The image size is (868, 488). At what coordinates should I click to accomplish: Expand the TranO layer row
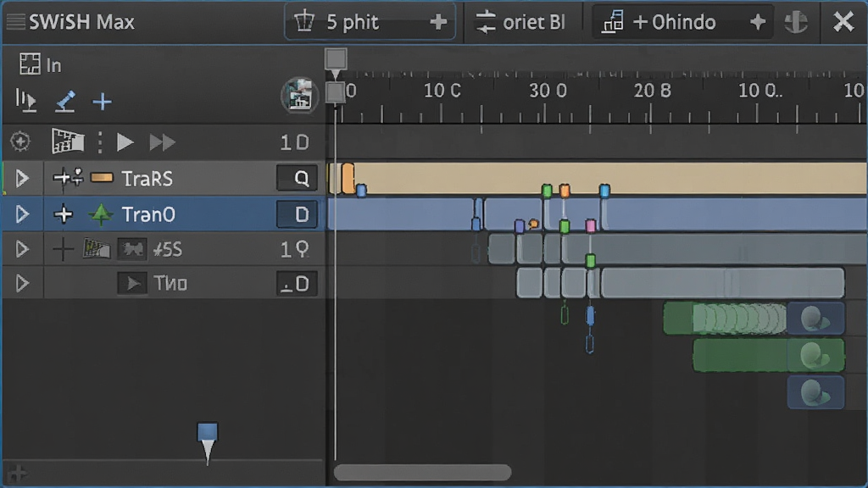tap(22, 213)
